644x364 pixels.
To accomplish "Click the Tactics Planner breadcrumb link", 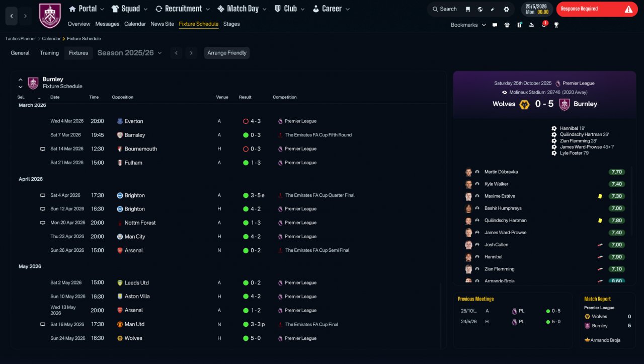I will point(20,39).
